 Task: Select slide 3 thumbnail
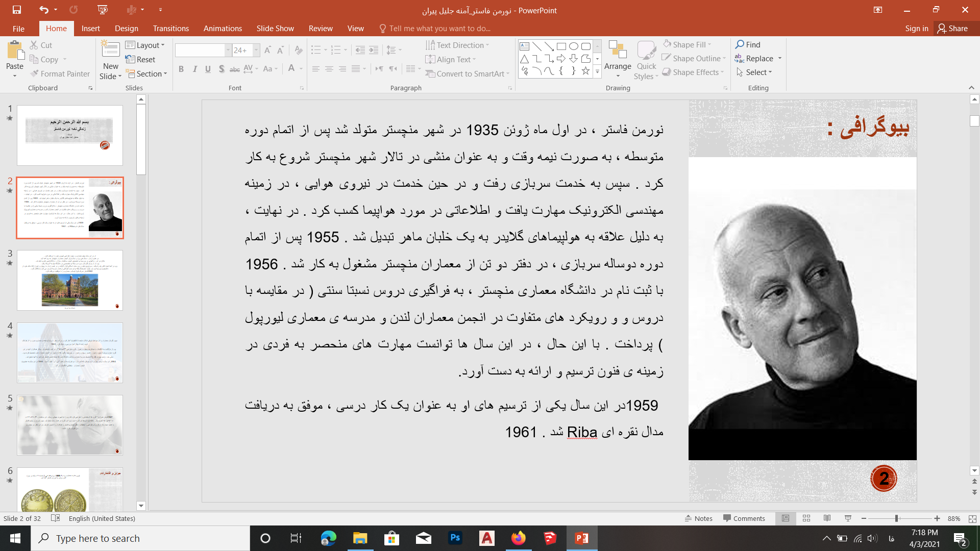pyautogui.click(x=70, y=280)
